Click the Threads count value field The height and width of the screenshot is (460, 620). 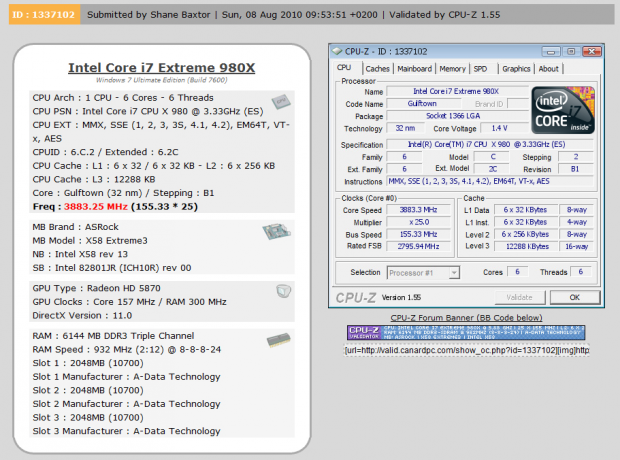click(581, 272)
